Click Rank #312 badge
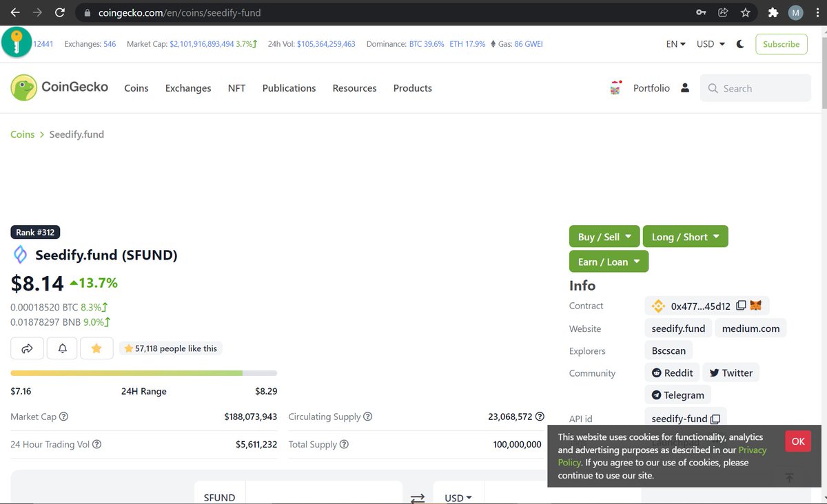The height and width of the screenshot is (504, 827). (35, 233)
